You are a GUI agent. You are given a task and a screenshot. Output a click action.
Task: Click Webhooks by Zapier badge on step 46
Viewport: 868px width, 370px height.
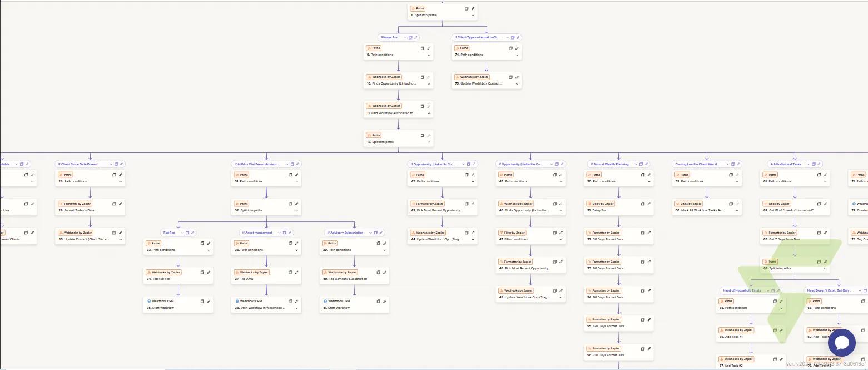(x=515, y=204)
